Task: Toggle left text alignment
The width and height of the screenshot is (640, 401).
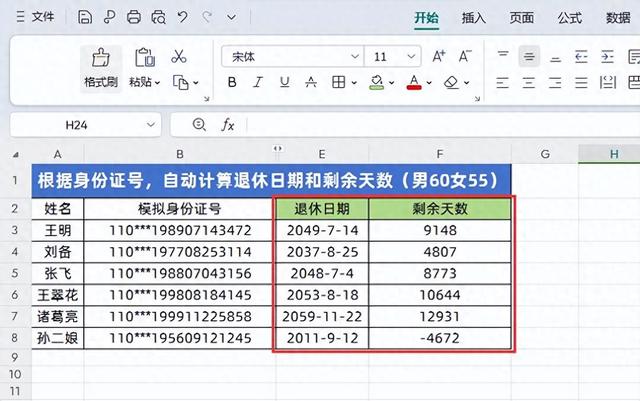Action: click(503, 82)
